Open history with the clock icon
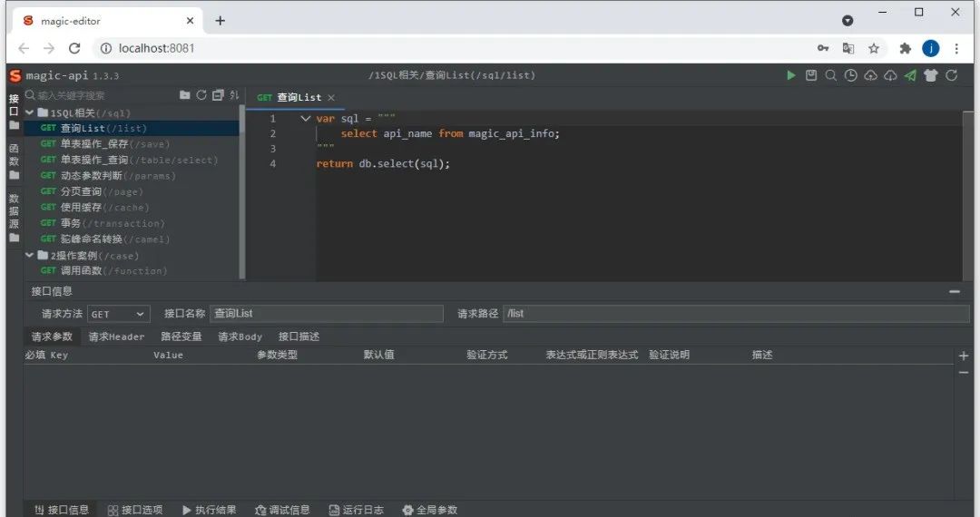980x517 pixels. tap(850, 75)
